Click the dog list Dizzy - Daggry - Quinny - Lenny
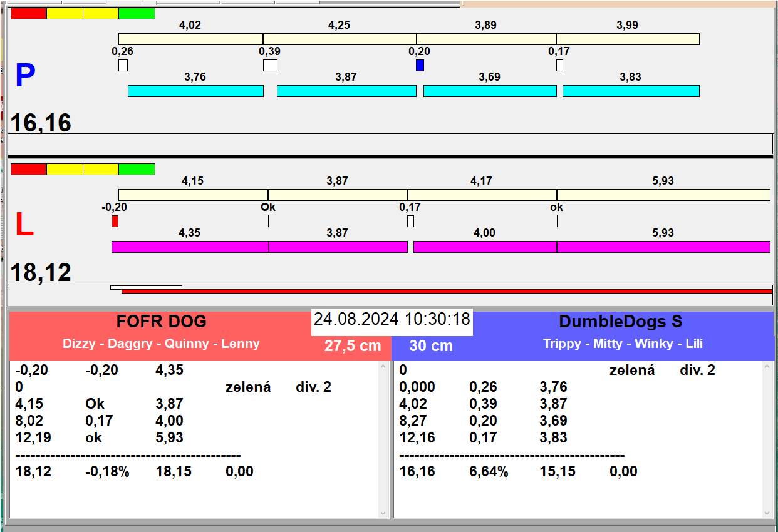The width and height of the screenshot is (778, 532). tap(161, 344)
